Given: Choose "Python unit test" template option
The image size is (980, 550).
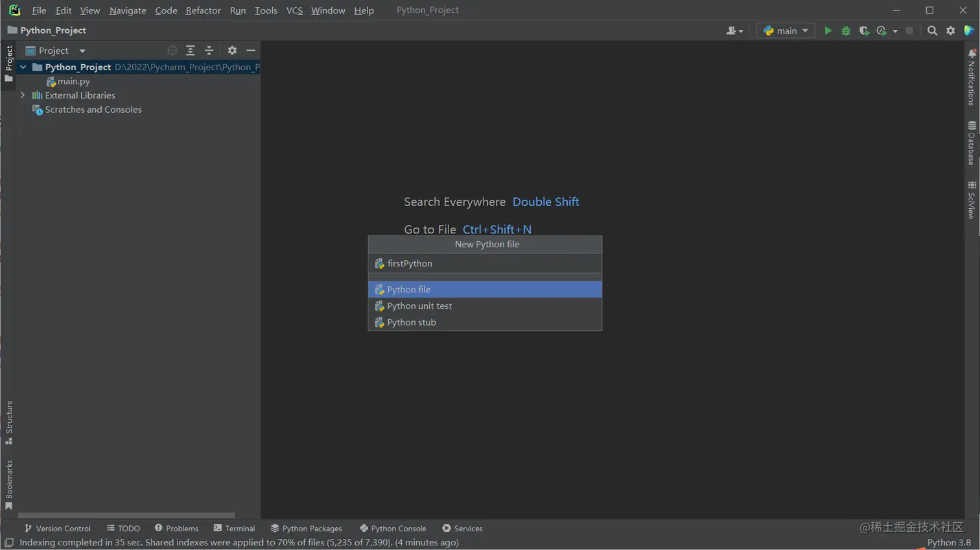Looking at the screenshot, I should click(x=485, y=305).
